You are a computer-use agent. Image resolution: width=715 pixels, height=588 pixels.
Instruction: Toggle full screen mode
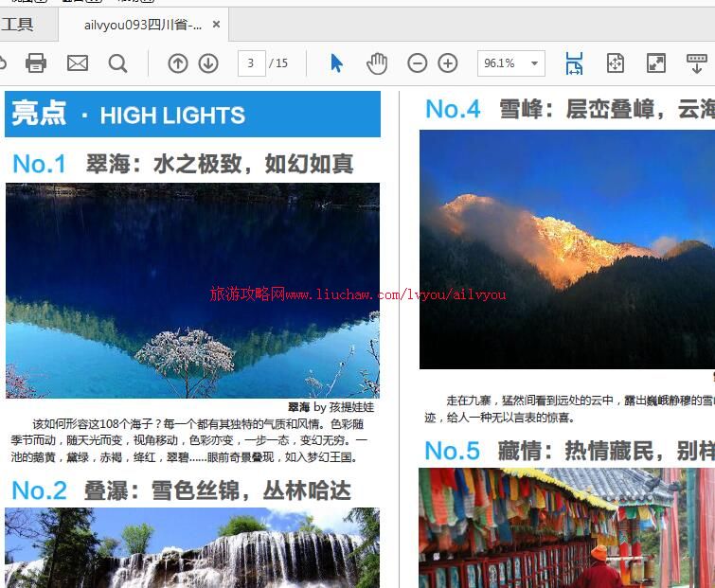tap(655, 63)
